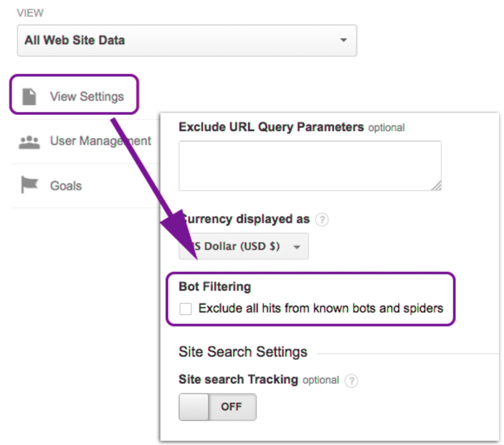Click the 'Exclude all hits from known bots' label
The image size is (504, 445).
pyautogui.click(x=320, y=308)
